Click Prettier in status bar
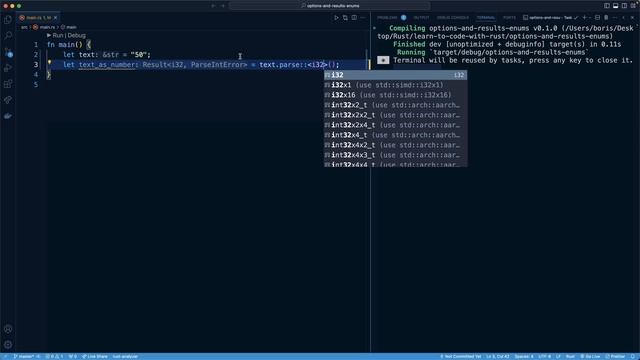The width and height of the screenshot is (640, 360). click(x=615, y=356)
